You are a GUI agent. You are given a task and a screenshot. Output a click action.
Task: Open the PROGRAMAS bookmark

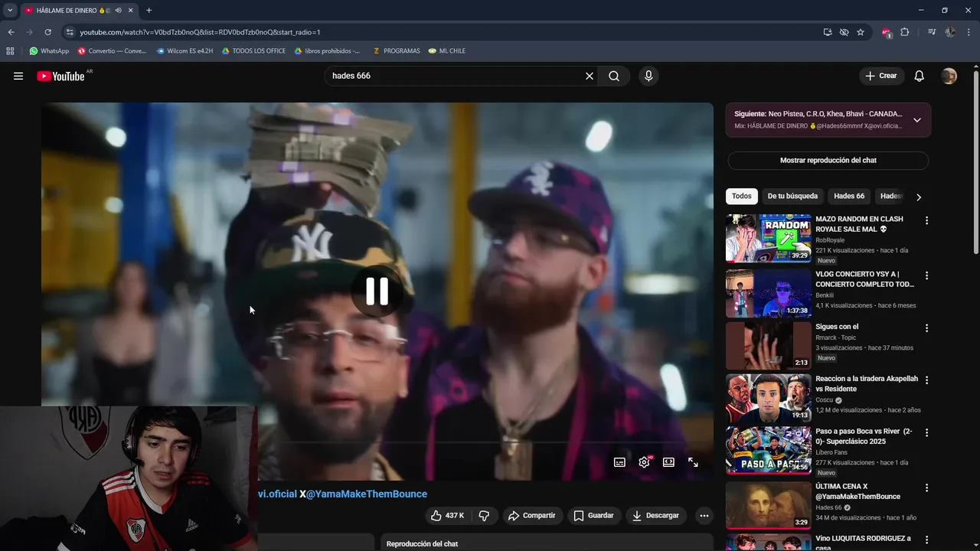coord(396,51)
